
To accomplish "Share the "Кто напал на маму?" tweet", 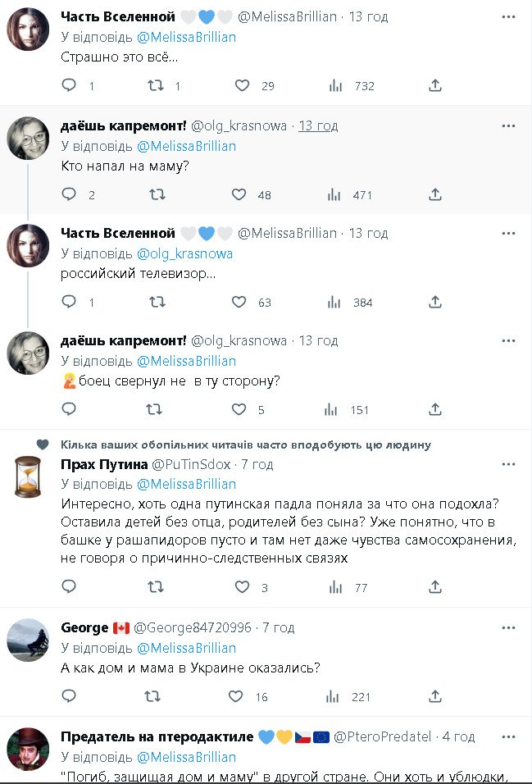I will pos(435,194).
